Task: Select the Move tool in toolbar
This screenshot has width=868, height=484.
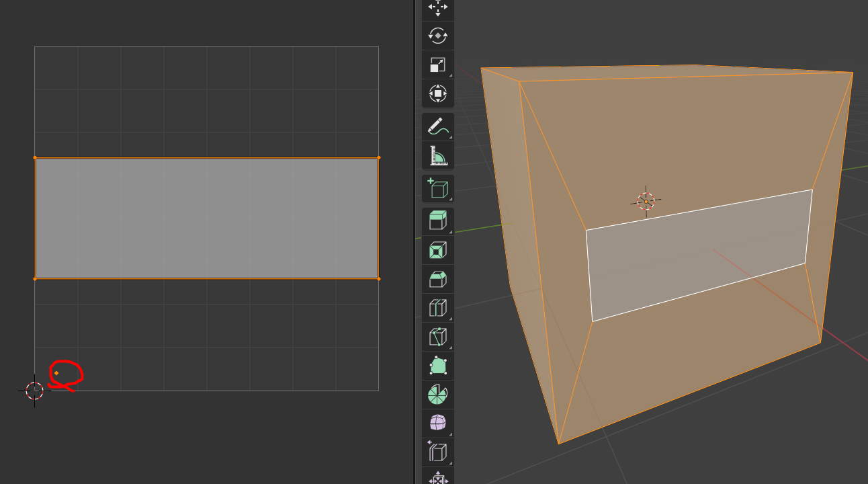Action: pyautogui.click(x=438, y=8)
